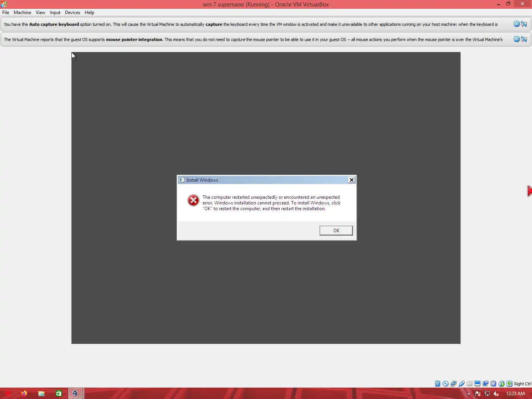Click the green keyboard capture arrow icon
Screen dimensions: 532x399
(x=509, y=384)
